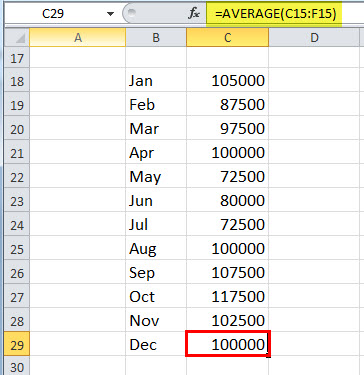Viewport: 364px width, 375px height.
Task: Select the Sep value 107500
Action: 227,272
